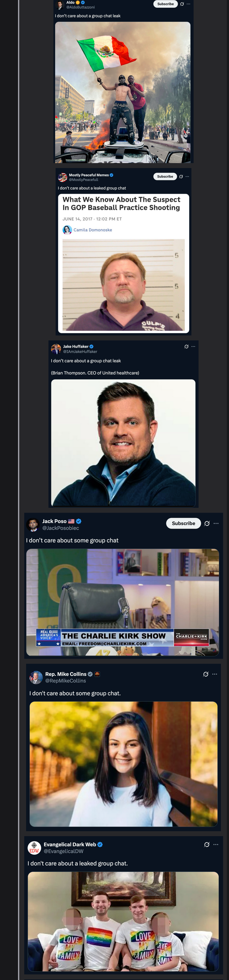Open Grok icon on Aldo's post
This screenshot has height=980, width=229.
(182, 4)
